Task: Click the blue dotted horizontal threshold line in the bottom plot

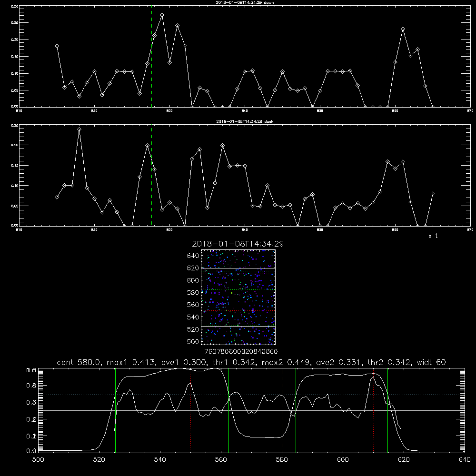Action: pyautogui.click(x=251, y=395)
